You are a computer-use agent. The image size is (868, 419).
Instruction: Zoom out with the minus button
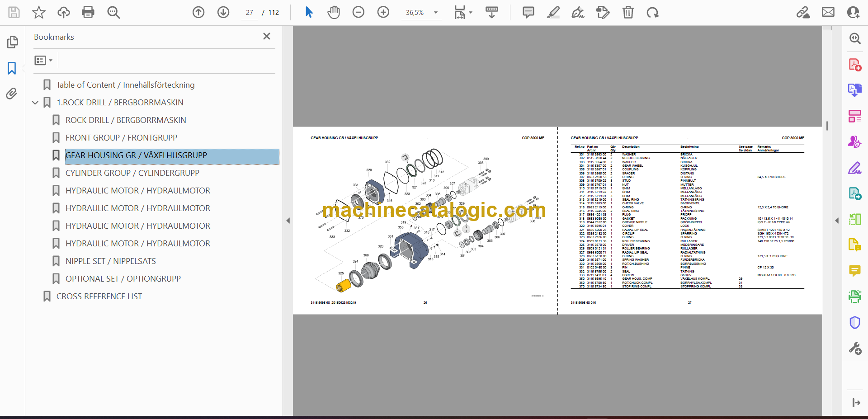point(359,12)
